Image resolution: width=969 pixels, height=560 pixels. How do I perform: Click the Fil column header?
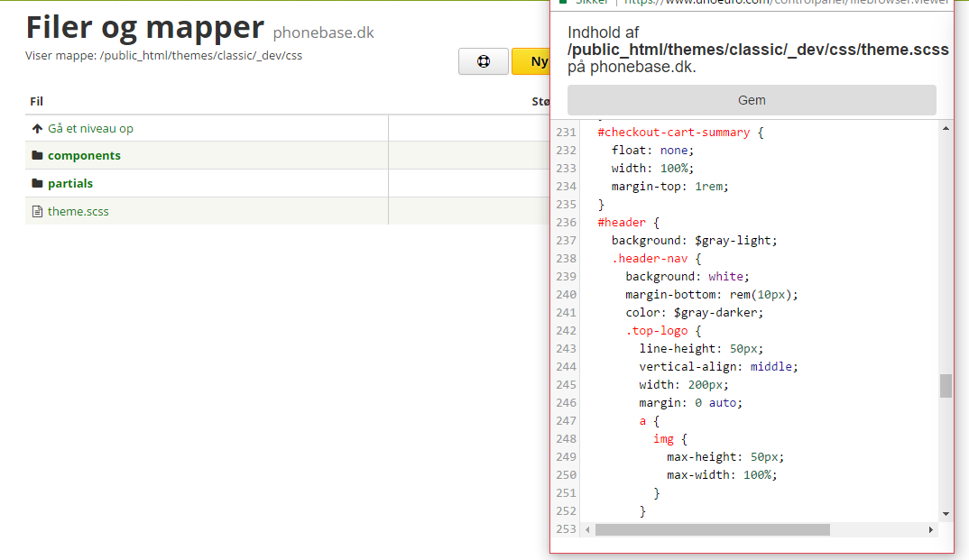tap(37, 102)
